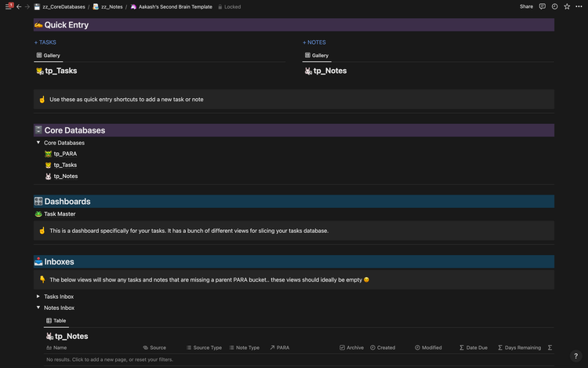Select the Gallery tab under TASKS
This screenshot has width=588, height=368.
coord(49,56)
